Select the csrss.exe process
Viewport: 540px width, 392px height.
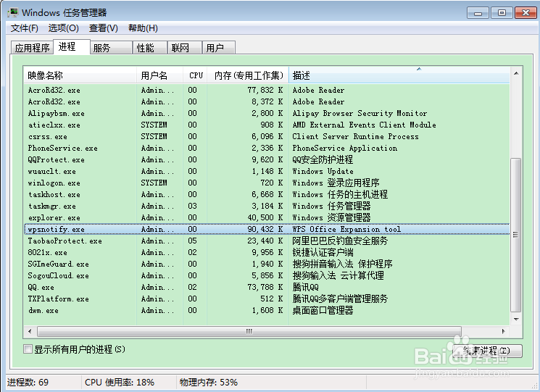267,137
